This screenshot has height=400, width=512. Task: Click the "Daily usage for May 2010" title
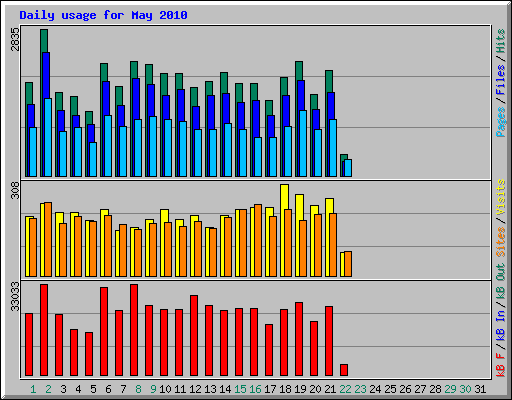click(103, 15)
